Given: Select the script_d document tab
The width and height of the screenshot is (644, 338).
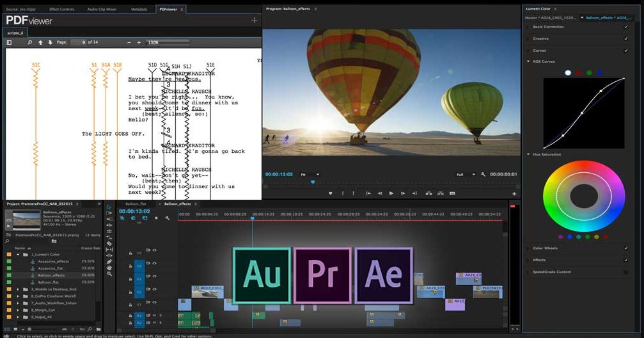Looking at the screenshot, I should pos(15,33).
